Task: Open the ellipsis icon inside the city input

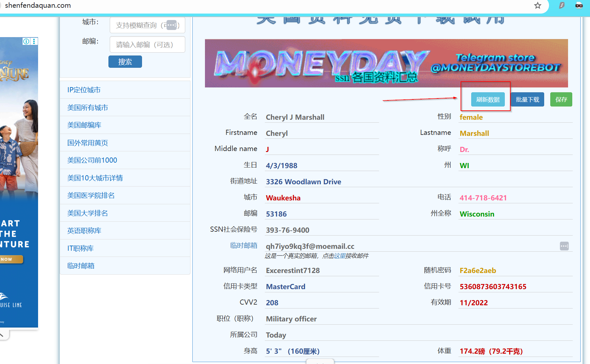Action: tap(171, 25)
